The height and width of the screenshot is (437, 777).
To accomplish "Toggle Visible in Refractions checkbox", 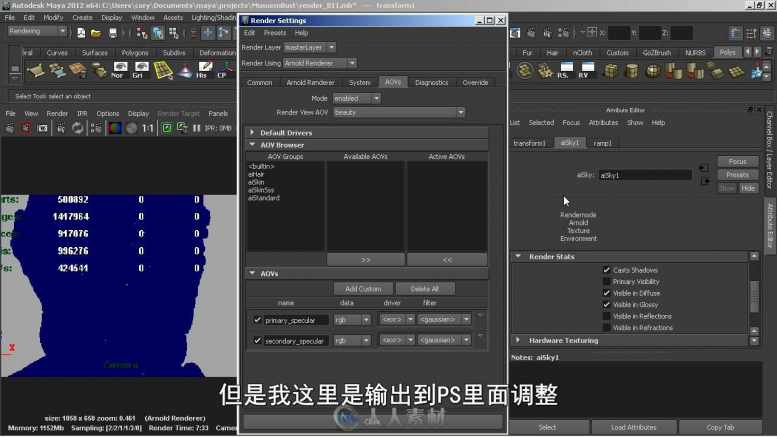I will (x=606, y=327).
